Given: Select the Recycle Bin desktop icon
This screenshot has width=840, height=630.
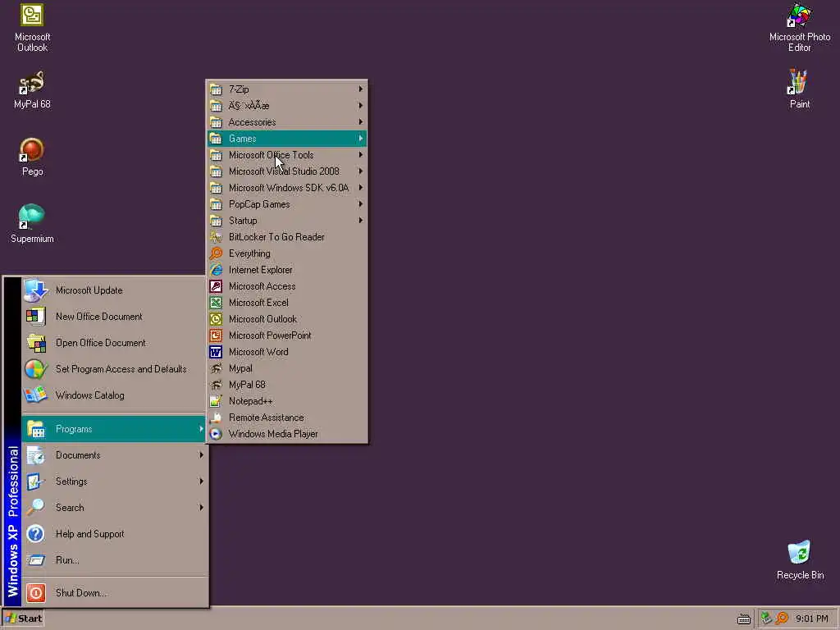Looking at the screenshot, I should (x=800, y=560).
